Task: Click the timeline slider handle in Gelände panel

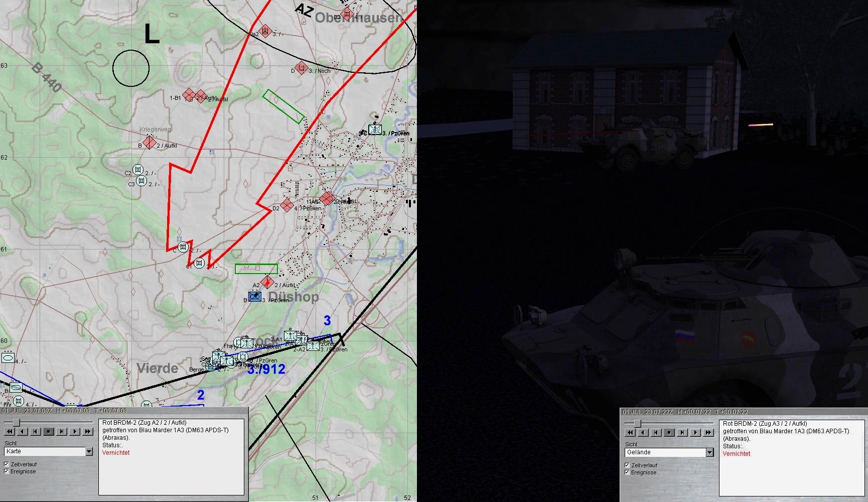Action: [x=637, y=423]
